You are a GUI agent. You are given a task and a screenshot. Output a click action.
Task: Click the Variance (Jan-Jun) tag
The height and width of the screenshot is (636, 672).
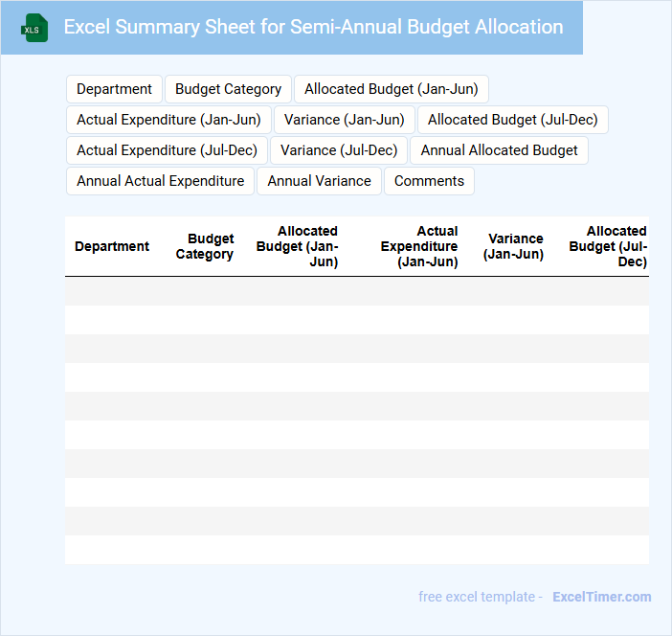point(345,120)
